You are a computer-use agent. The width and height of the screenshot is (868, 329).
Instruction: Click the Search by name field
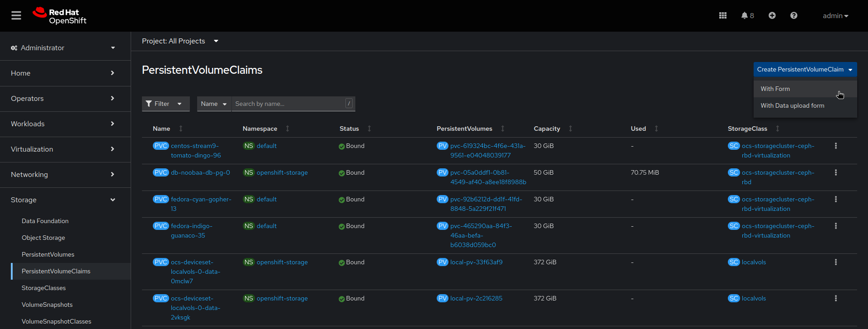tap(288, 104)
